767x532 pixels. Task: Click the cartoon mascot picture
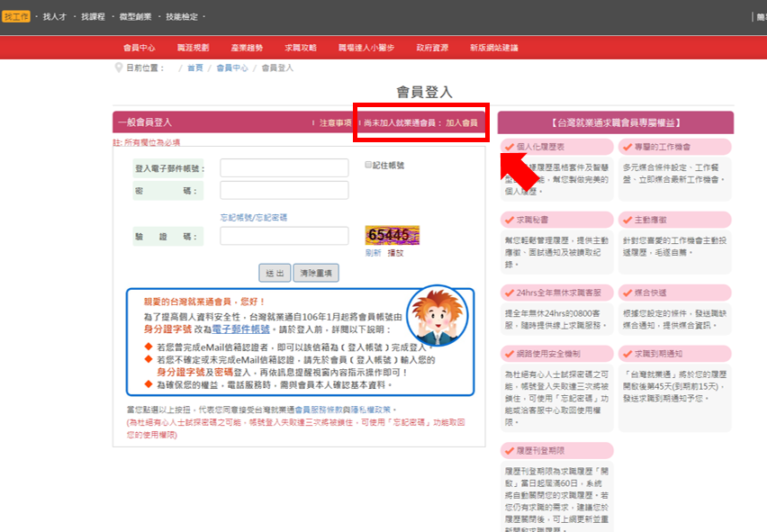pyautogui.click(x=437, y=315)
